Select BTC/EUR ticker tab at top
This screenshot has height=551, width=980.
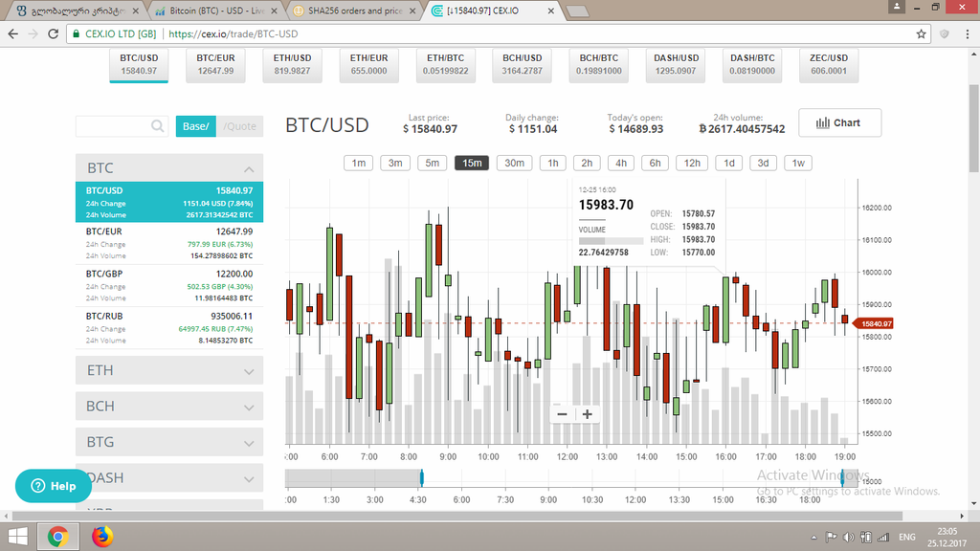pyautogui.click(x=215, y=64)
